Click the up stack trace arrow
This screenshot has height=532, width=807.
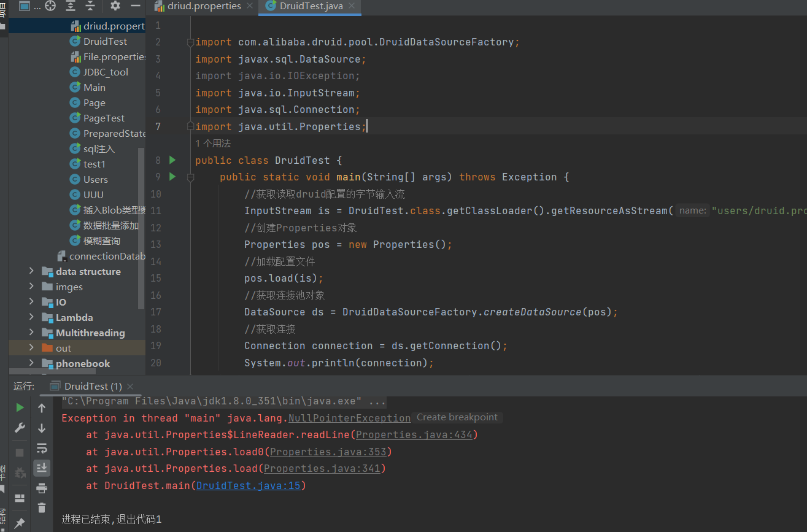pos(42,407)
